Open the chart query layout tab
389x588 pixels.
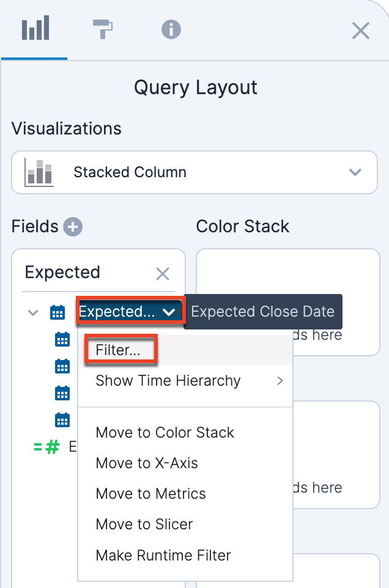point(35,29)
